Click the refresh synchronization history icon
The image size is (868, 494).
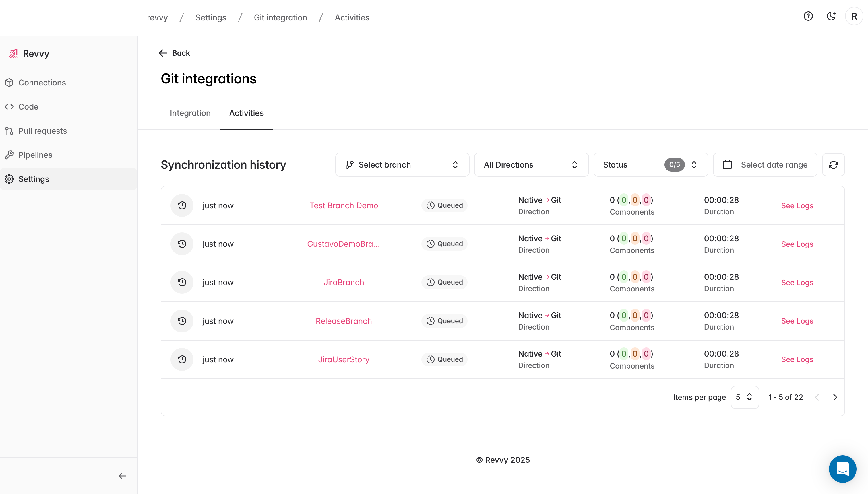click(x=833, y=165)
